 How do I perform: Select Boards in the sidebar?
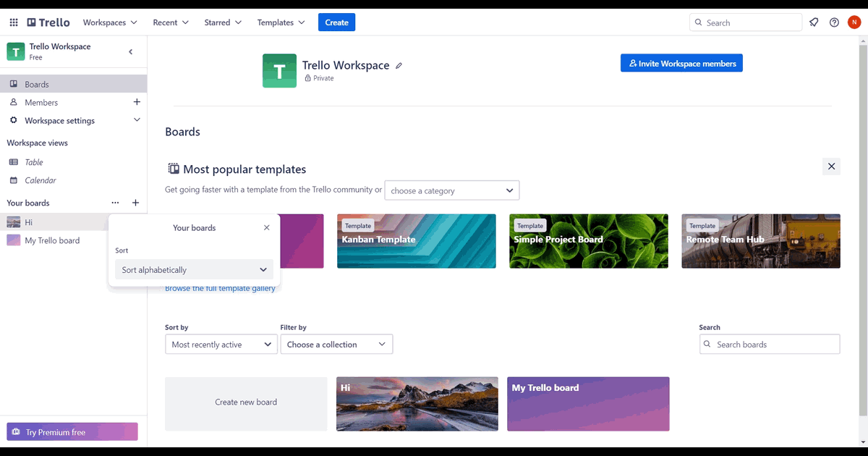click(74, 84)
